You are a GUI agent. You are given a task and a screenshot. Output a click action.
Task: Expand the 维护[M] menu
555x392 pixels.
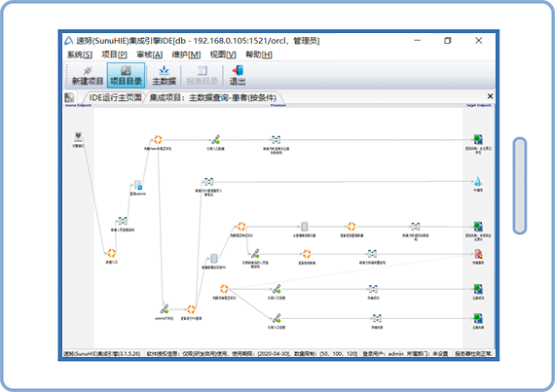coord(186,54)
